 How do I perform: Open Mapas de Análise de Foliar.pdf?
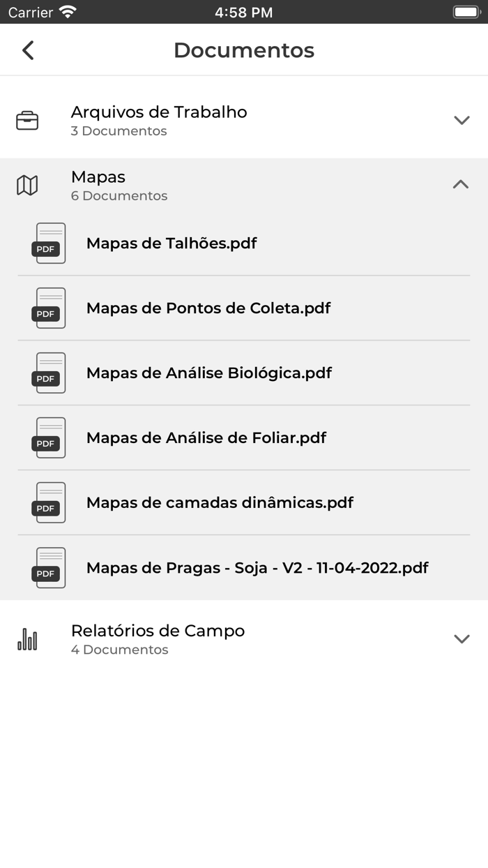tap(206, 437)
